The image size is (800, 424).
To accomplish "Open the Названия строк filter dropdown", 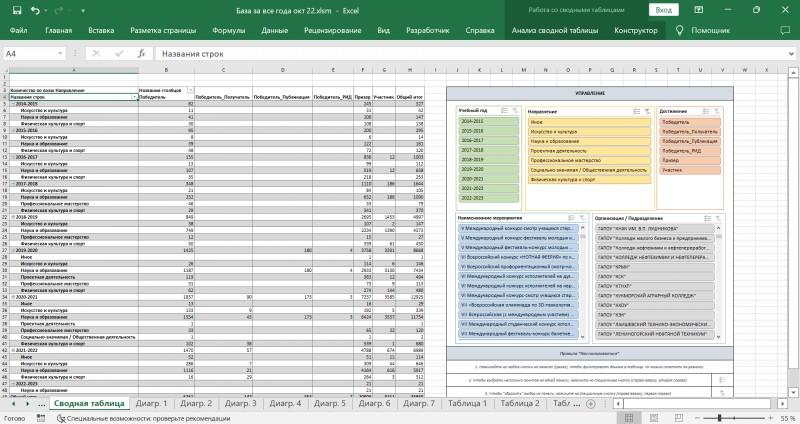I will tap(133, 98).
